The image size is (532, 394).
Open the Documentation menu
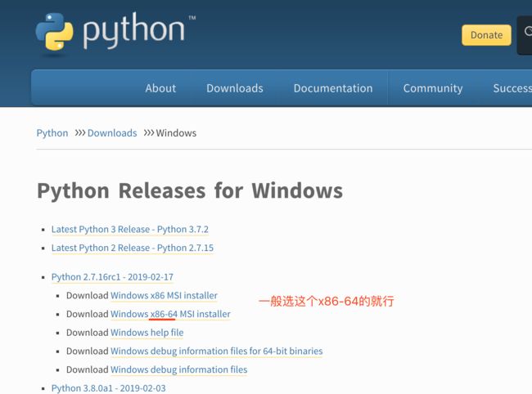333,88
